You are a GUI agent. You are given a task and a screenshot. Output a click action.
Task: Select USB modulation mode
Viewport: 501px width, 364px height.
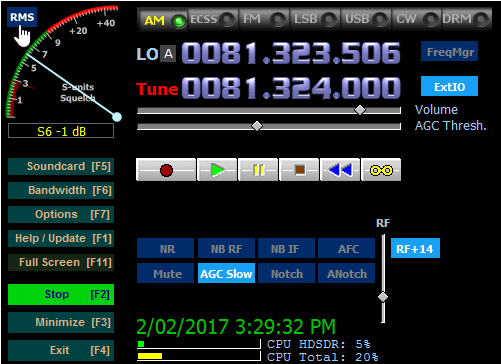coord(366,19)
